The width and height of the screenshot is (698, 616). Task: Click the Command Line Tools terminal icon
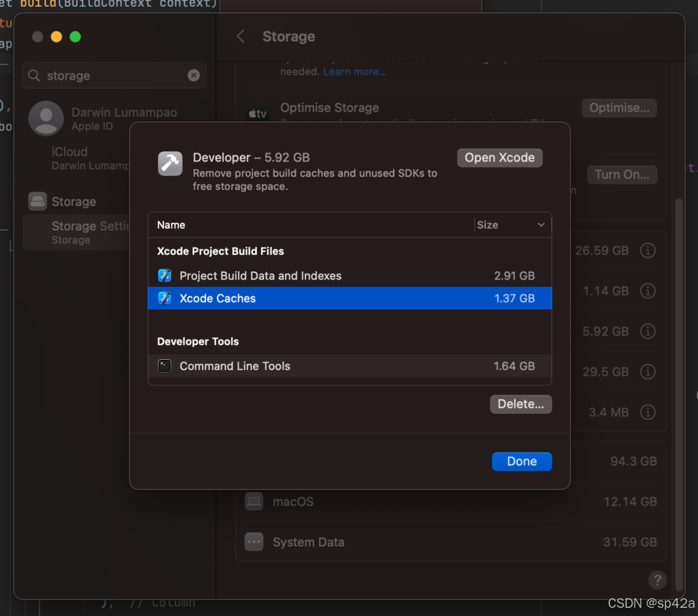165,366
